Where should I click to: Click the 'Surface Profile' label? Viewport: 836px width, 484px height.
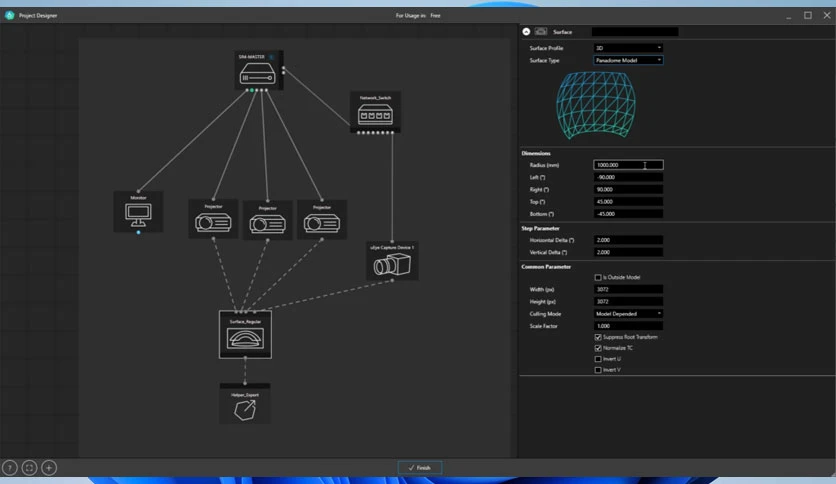(x=546, y=48)
